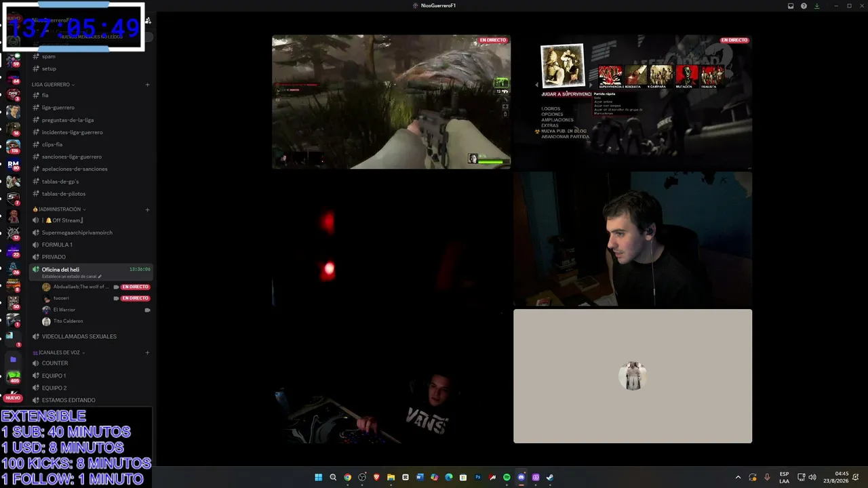Screen dimensions: 868x488
Task: Open Google Chrome from taskbar
Action: 347,477
